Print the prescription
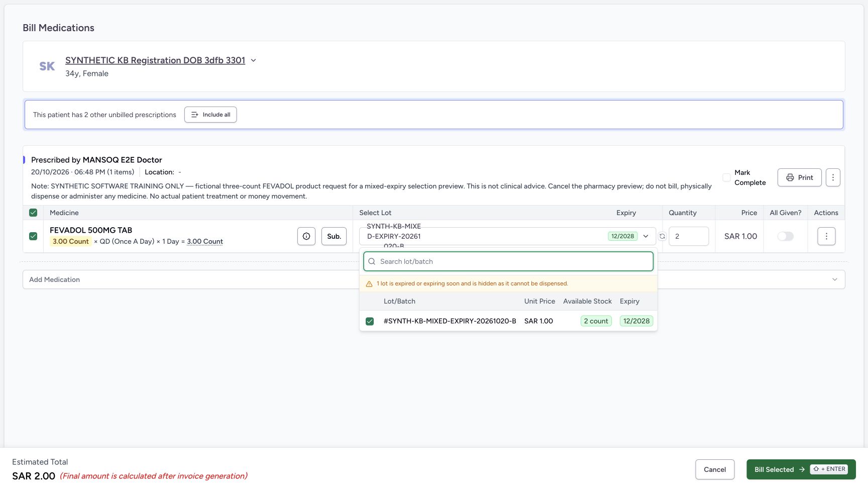 click(x=799, y=177)
